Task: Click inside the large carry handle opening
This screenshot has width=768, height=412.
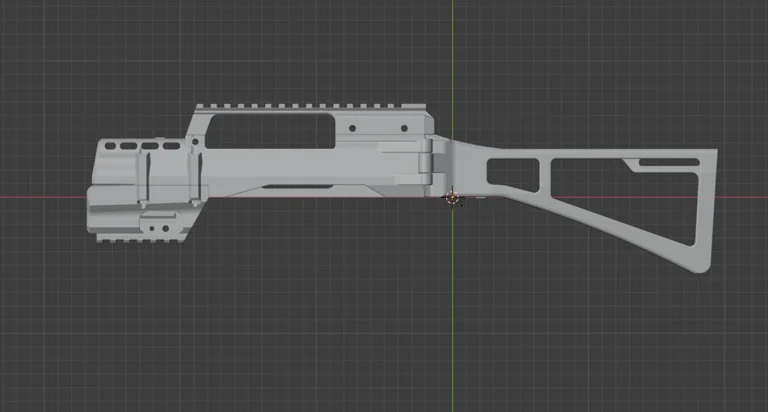Action: [280, 128]
